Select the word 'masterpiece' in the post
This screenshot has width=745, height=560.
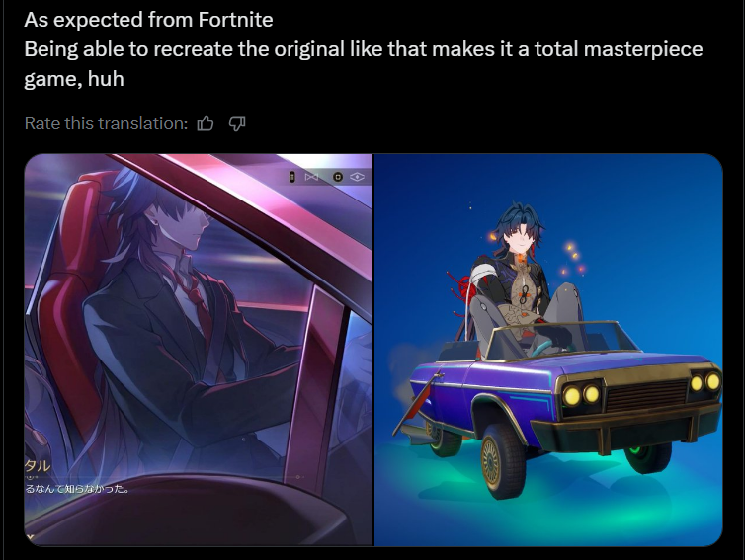643,49
